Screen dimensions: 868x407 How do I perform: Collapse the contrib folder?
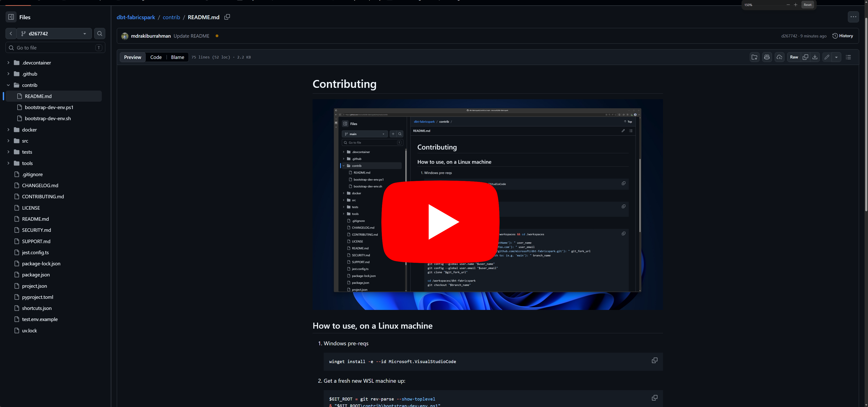pos(8,85)
